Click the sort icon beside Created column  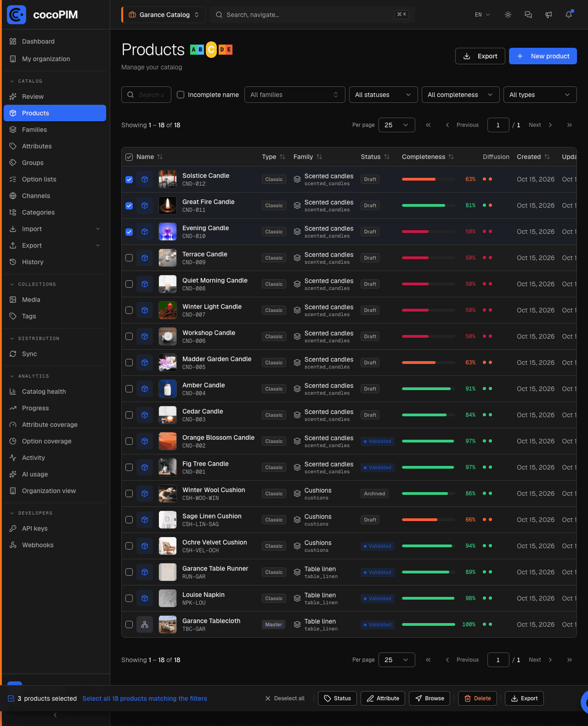tap(547, 157)
